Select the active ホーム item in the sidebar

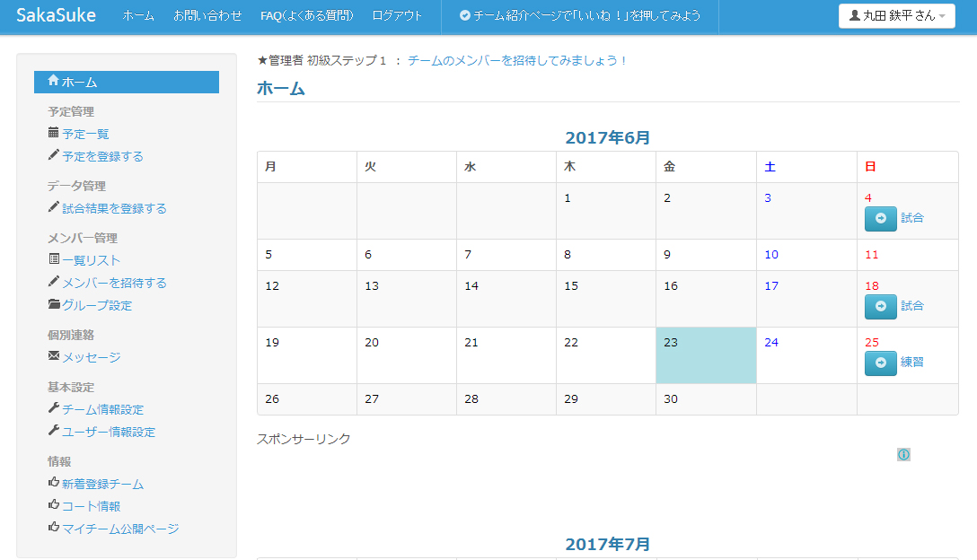click(126, 82)
